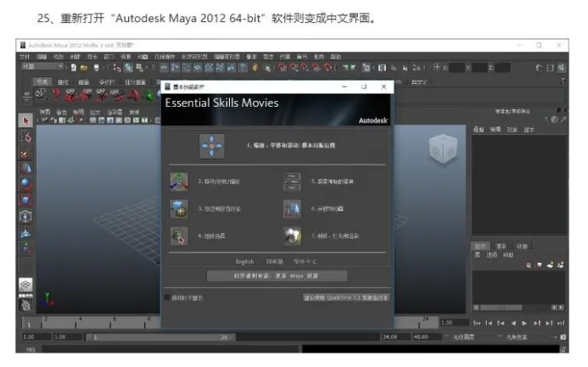Pick the Paint selection tool

point(25,153)
